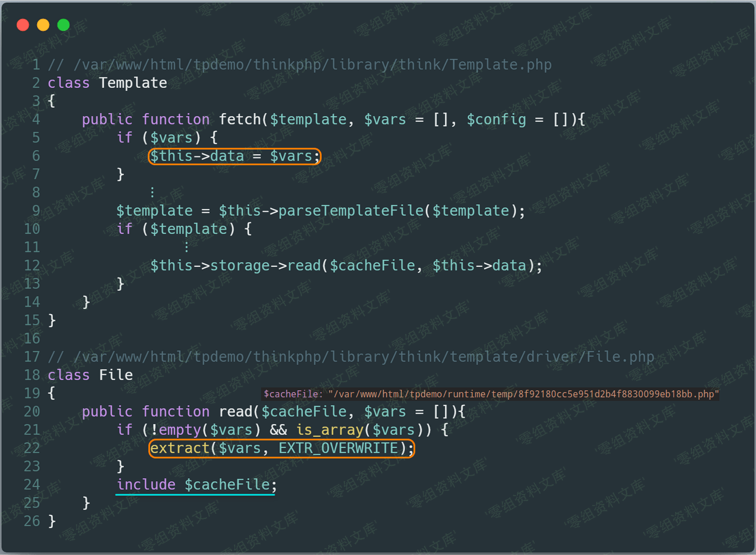Viewport: 756px width, 555px height.
Task: Click the parseTemplateFile method call
Action: pos(351,211)
